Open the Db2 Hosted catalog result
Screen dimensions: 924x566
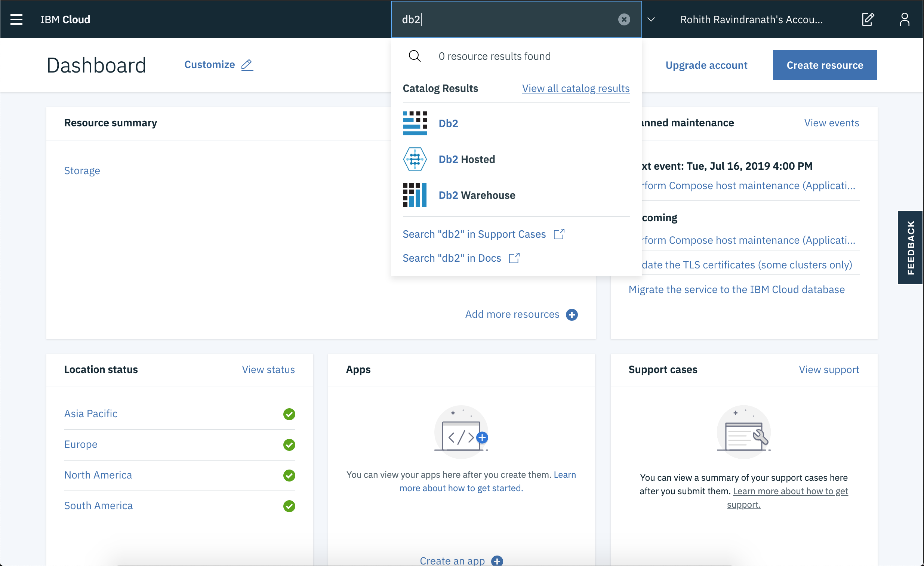click(466, 159)
